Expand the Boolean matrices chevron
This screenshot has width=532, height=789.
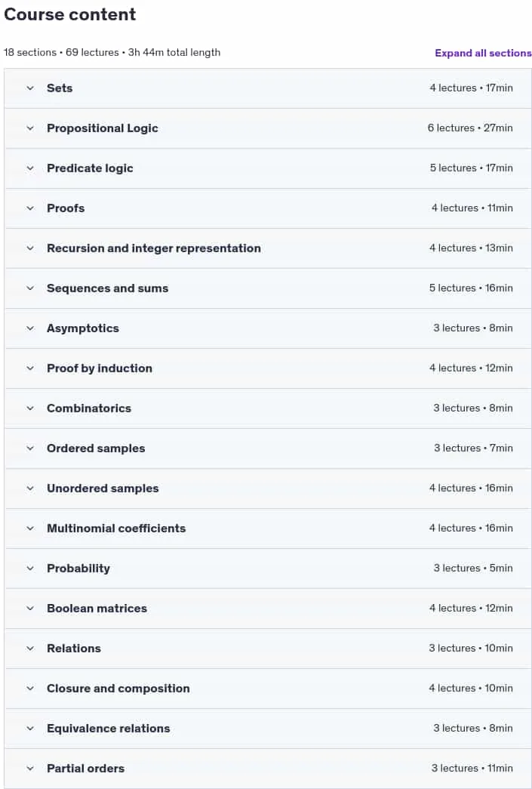[30, 609]
